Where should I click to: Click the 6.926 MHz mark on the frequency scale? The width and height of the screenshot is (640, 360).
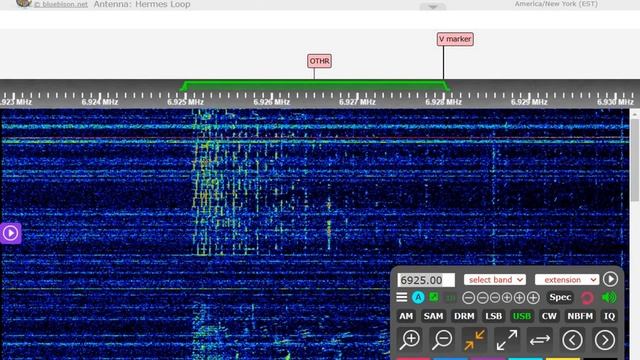coord(271,102)
